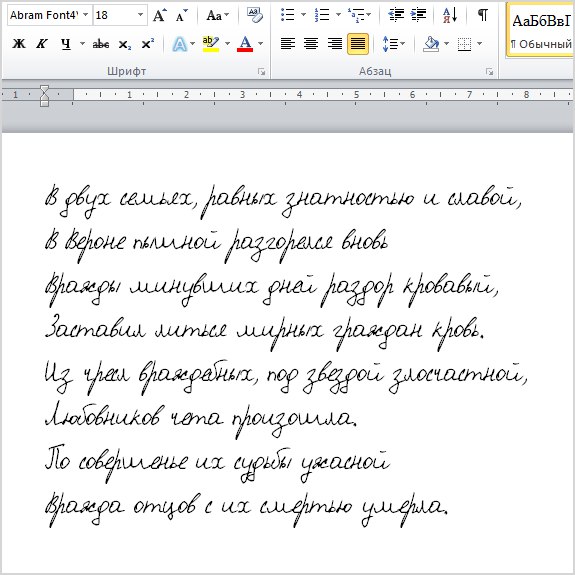Open font size dropdown 18
Image resolution: width=575 pixels, height=575 pixels.
coord(140,15)
